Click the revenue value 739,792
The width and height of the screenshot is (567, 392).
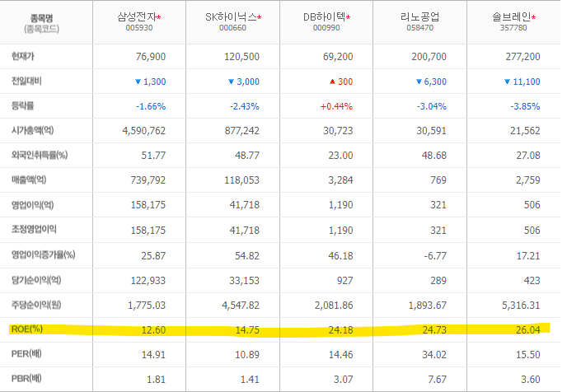tap(148, 180)
